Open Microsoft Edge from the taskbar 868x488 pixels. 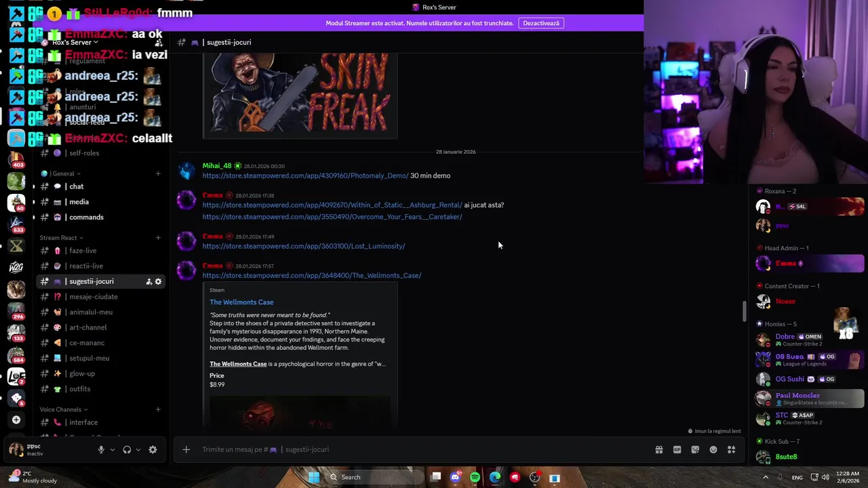[495, 477]
